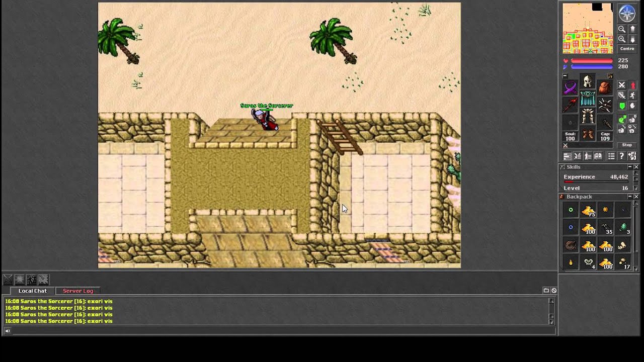Enable defensive fighting mode (green shield)
This screenshot has height=362, width=644.
click(621, 106)
